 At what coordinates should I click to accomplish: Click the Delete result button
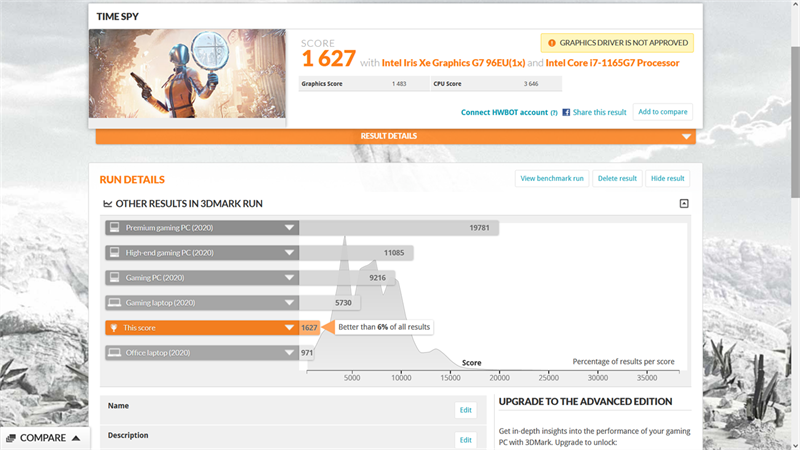pyautogui.click(x=617, y=179)
